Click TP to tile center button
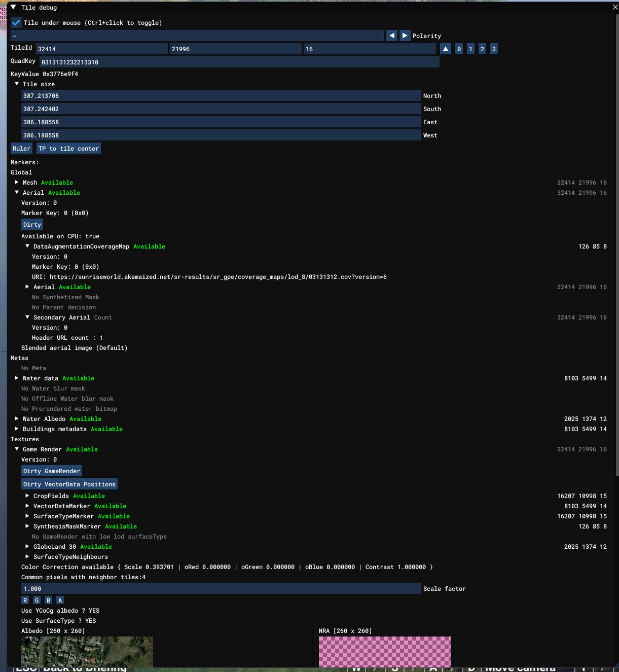The height and width of the screenshot is (672, 619). pyautogui.click(x=68, y=148)
